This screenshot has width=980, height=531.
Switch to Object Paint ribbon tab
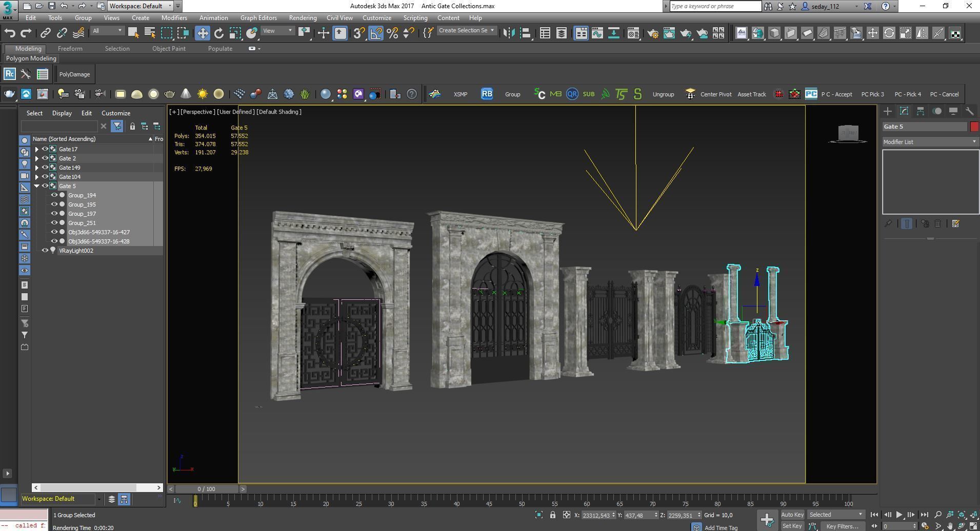point(169,49)
